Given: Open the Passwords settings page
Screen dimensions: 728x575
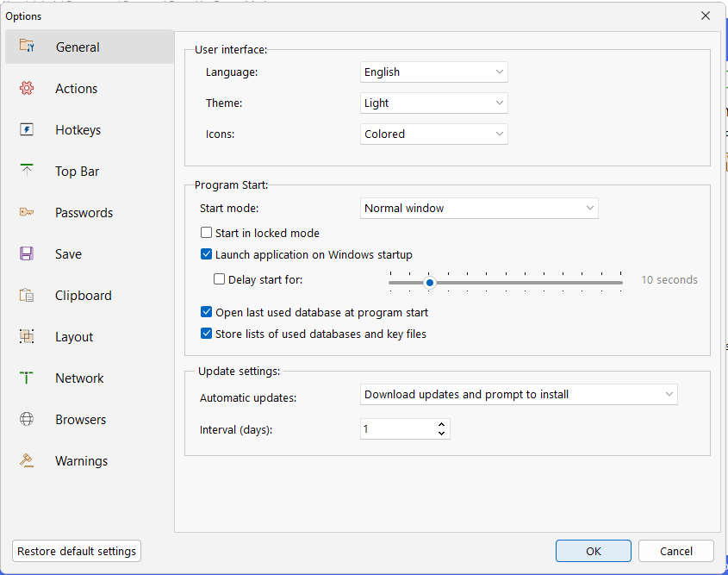Looking at the screenshot, I should pos(90,212).
